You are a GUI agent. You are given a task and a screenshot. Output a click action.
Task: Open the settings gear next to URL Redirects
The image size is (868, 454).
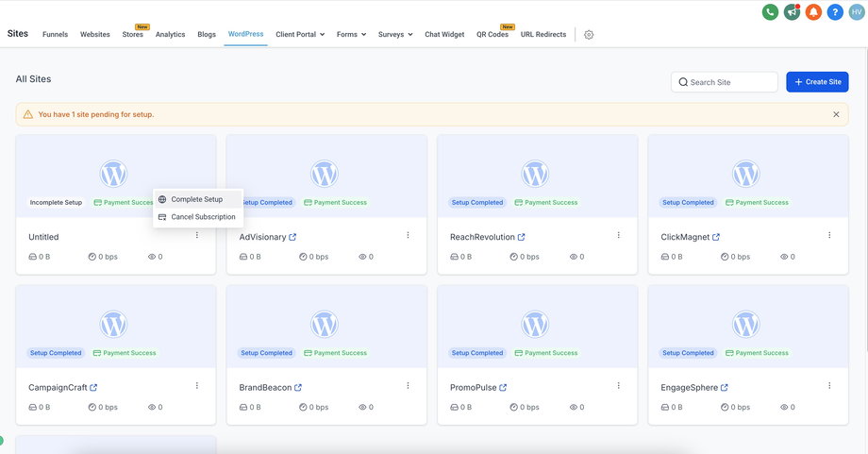coord(589,35)
